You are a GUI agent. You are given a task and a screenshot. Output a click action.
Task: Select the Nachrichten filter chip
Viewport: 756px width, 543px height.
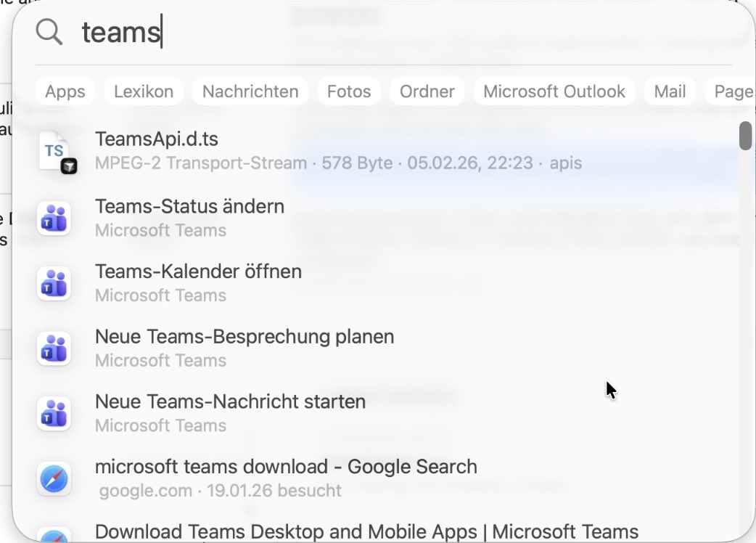pyautogui.click(x=250, y=91)
